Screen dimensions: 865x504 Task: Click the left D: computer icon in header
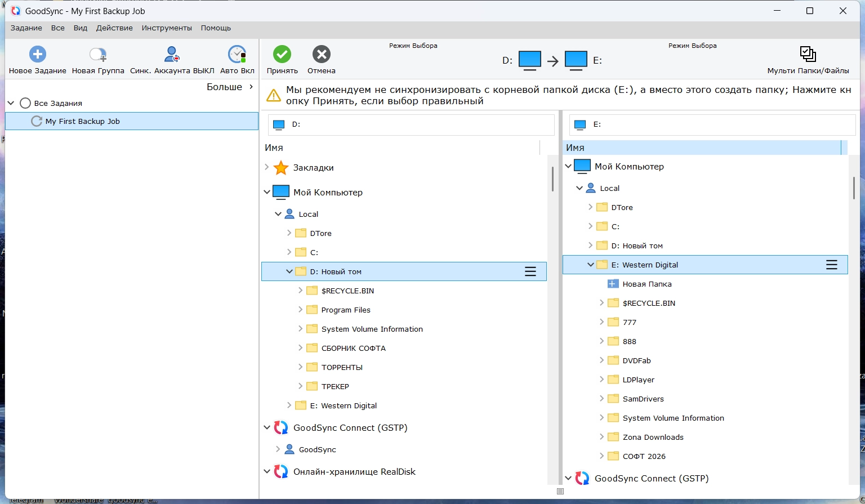click(x=530, y=60)
